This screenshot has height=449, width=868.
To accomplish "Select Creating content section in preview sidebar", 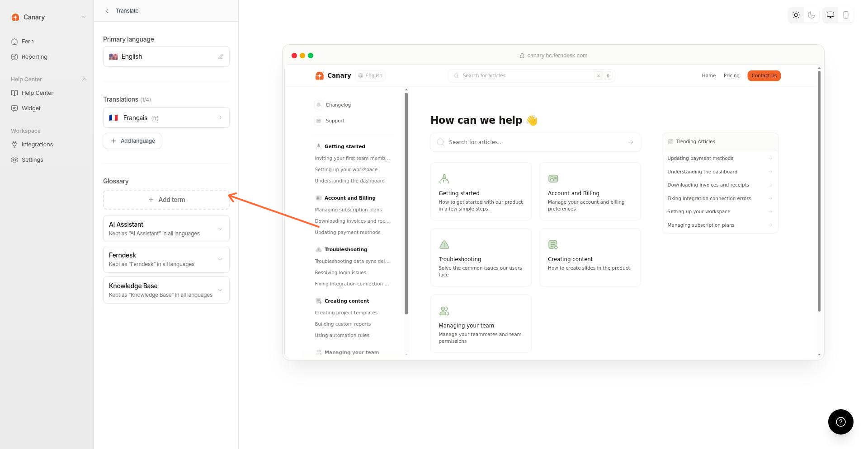I will [347, 301].
